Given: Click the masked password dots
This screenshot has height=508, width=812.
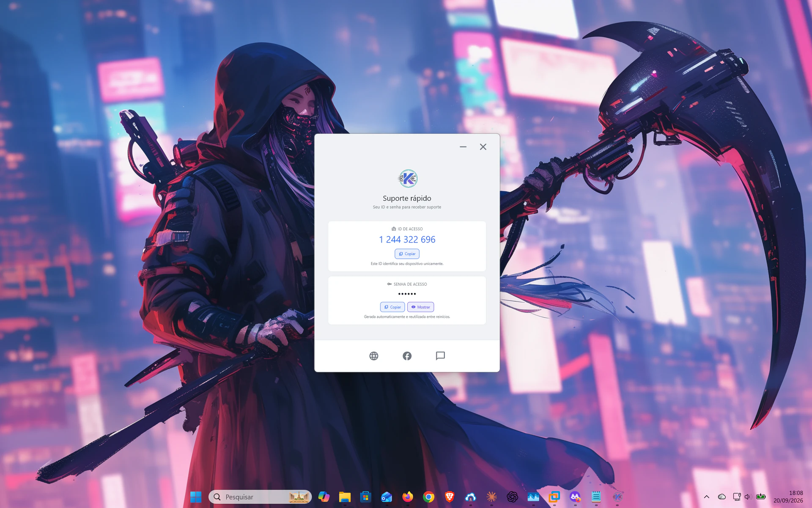Looking at the screenshot, I should (x=407, y=294).
